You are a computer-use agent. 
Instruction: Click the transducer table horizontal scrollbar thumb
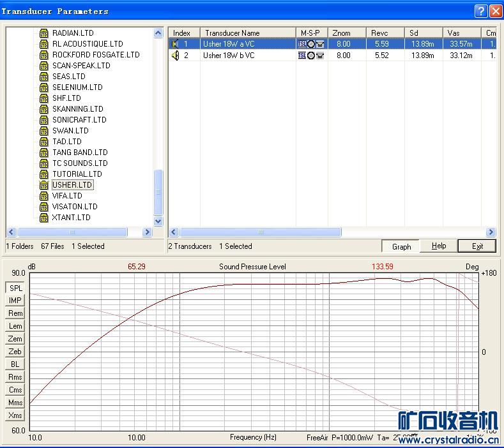261,232
